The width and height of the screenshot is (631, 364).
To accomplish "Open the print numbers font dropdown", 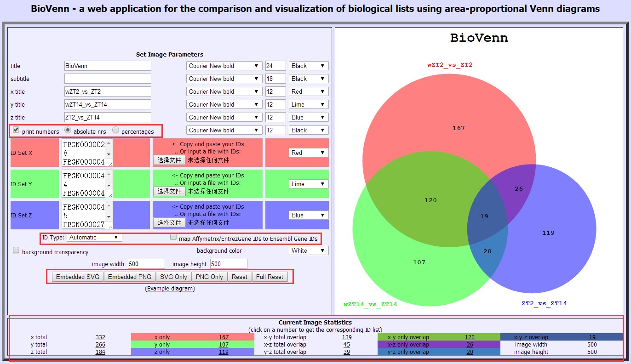I will pyautogui.click(x=224, y=130).
